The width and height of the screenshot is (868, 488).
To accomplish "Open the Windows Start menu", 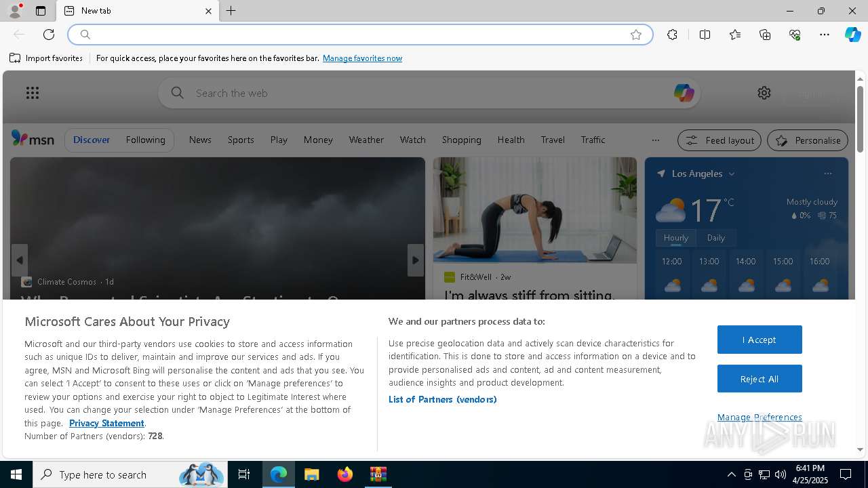I will pos(16,474).
